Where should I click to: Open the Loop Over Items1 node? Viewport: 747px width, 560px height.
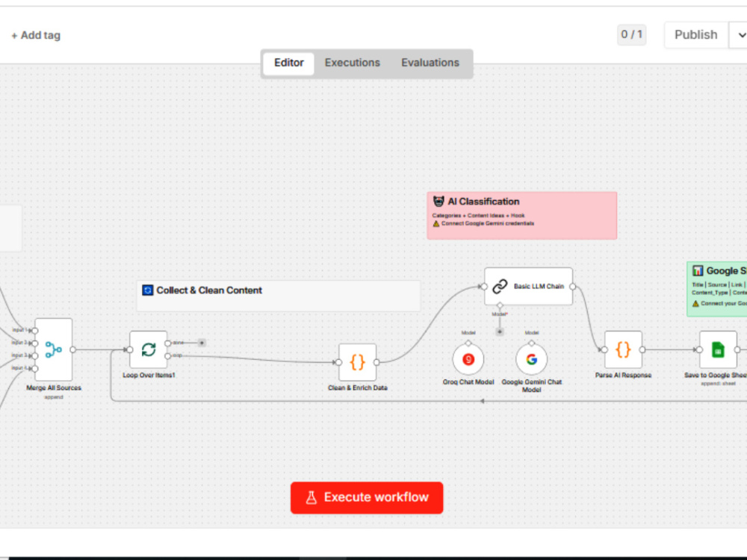click(x=148, y=349)
